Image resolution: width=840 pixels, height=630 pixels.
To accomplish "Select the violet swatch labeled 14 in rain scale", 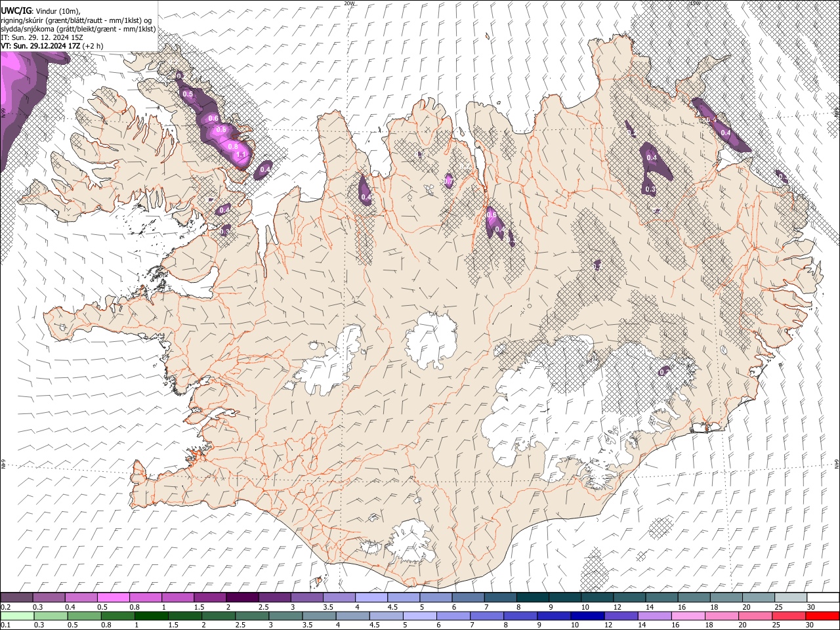I will (x=654, y=616).
